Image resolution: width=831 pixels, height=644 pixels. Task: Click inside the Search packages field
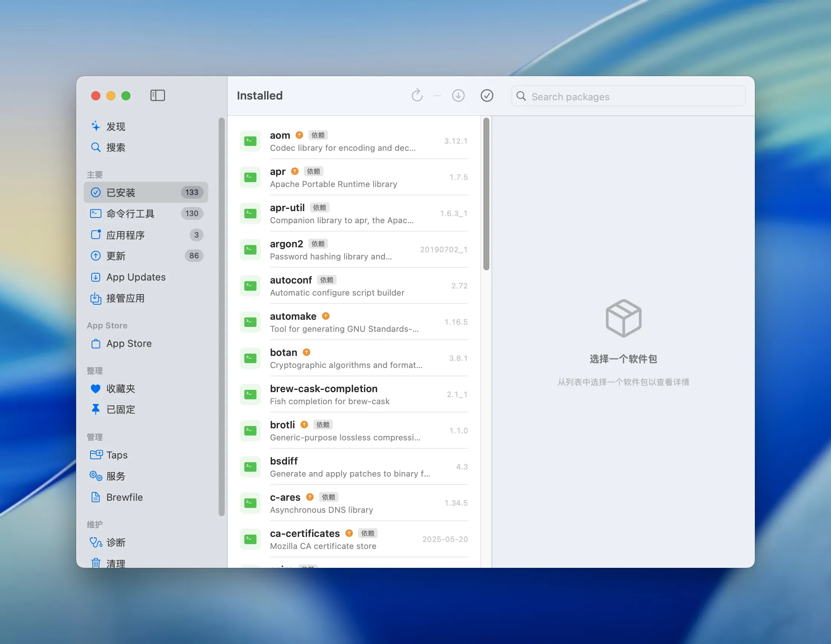[x=628, y=96]
